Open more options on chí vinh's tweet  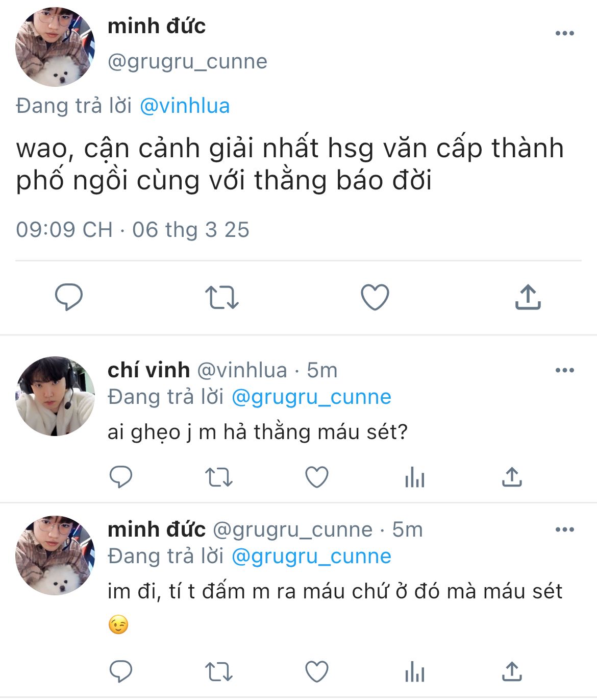tap(565, 370)
